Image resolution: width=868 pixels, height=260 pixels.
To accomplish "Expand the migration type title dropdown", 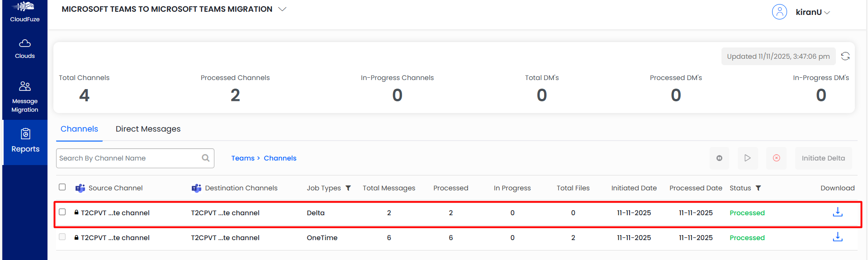I will [282, 9].
